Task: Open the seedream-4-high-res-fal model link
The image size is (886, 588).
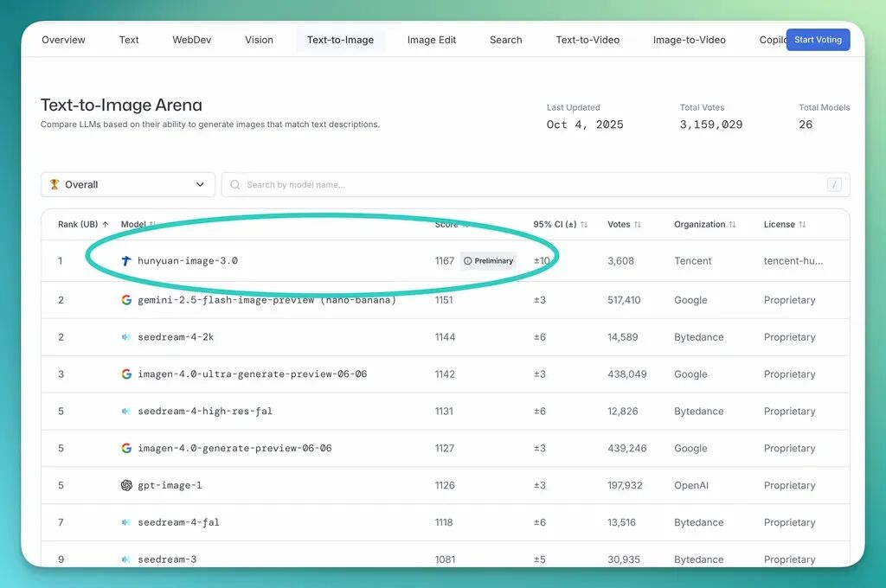Action: 205,412
